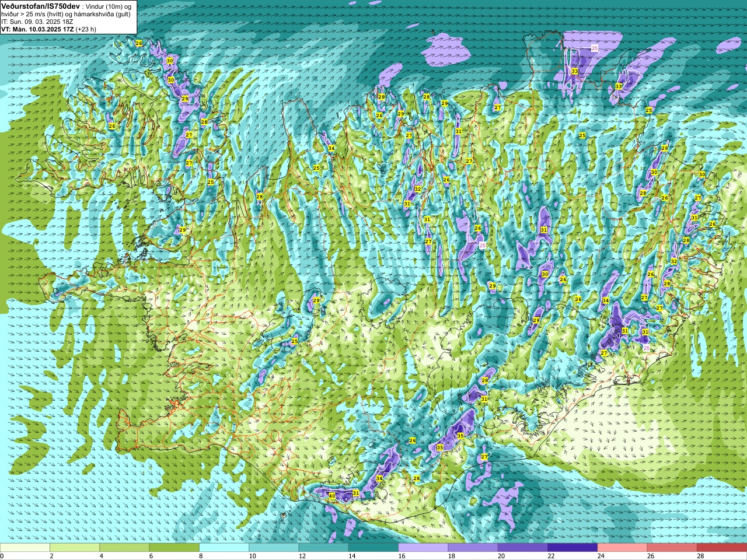Click the 8 tick label on legend scale

[x=200, y=556]
